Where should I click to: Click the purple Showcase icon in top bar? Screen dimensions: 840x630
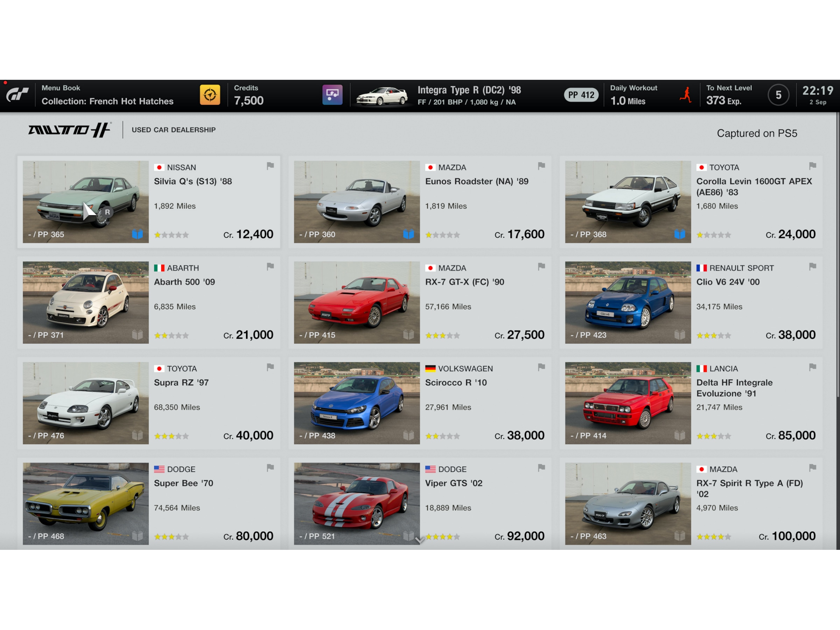click(x=331, y=94)
